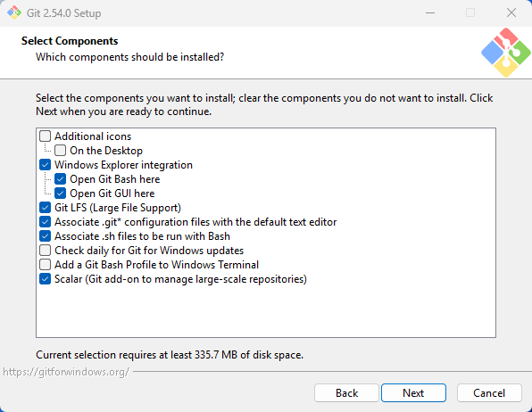Close the Git Setup window
Image resolution: width=532 pixels, height=412 pixels.
pyautogui.click(x=511, y=12)
